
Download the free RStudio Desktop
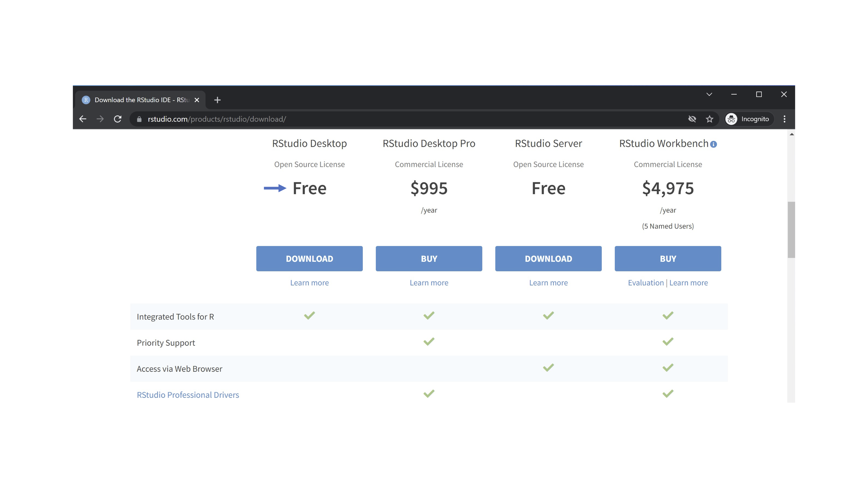point(309,259)
